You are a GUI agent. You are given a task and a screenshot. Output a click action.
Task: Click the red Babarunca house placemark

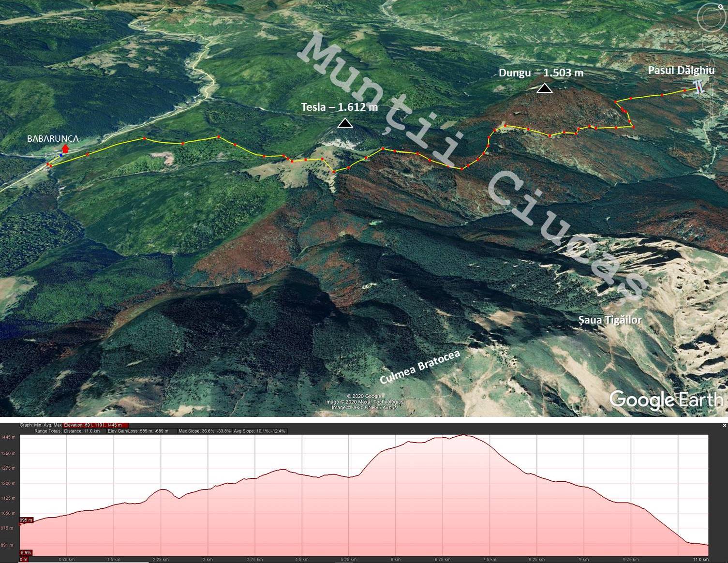click(x=65, y=148)
